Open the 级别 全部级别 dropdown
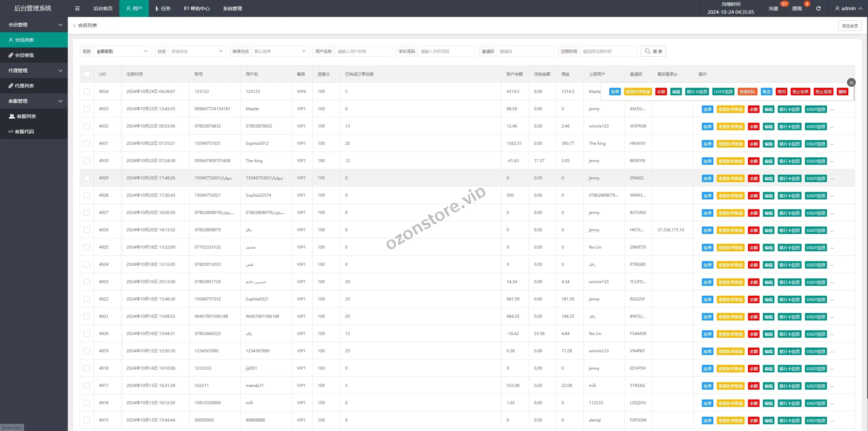 pos(121,51)
